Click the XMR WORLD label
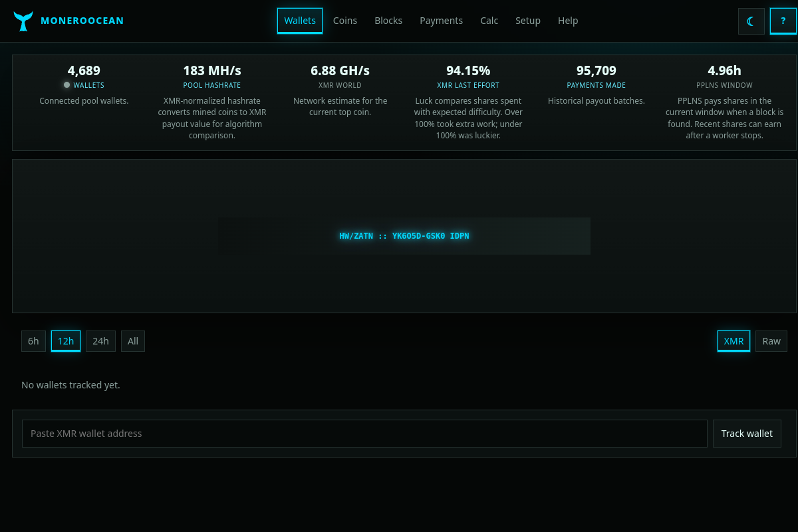 [x=340, y=85]
